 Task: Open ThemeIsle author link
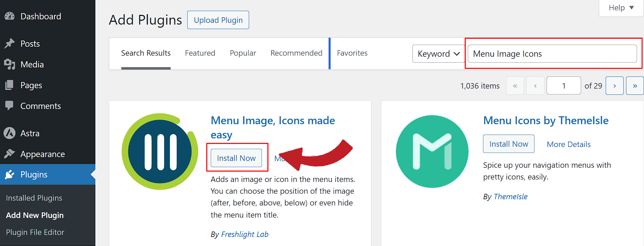click(x=511, y=197)
